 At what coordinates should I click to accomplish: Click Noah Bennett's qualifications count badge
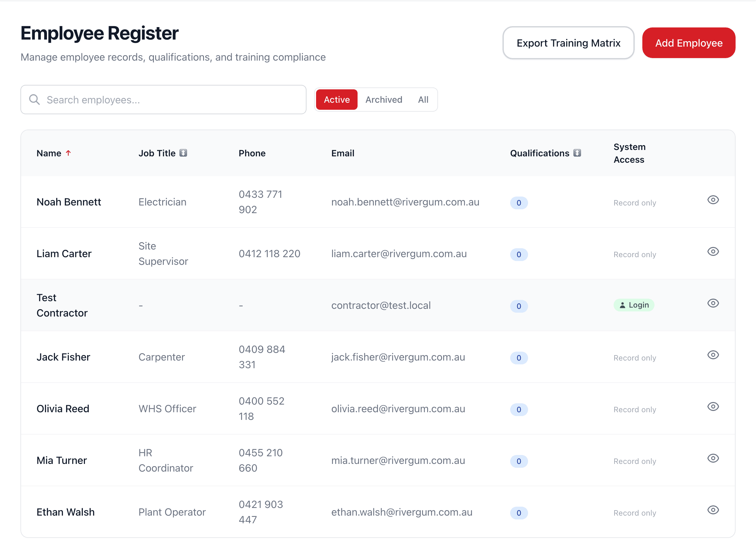(519, 203)
